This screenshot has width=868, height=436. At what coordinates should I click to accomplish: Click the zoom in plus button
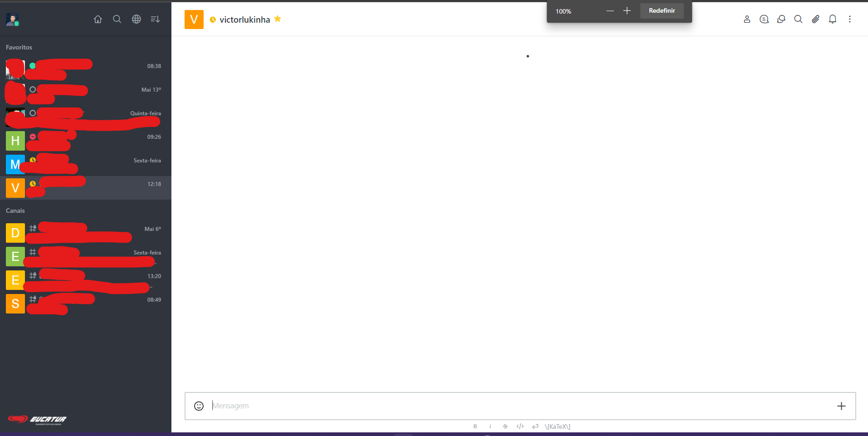(627, 11)
